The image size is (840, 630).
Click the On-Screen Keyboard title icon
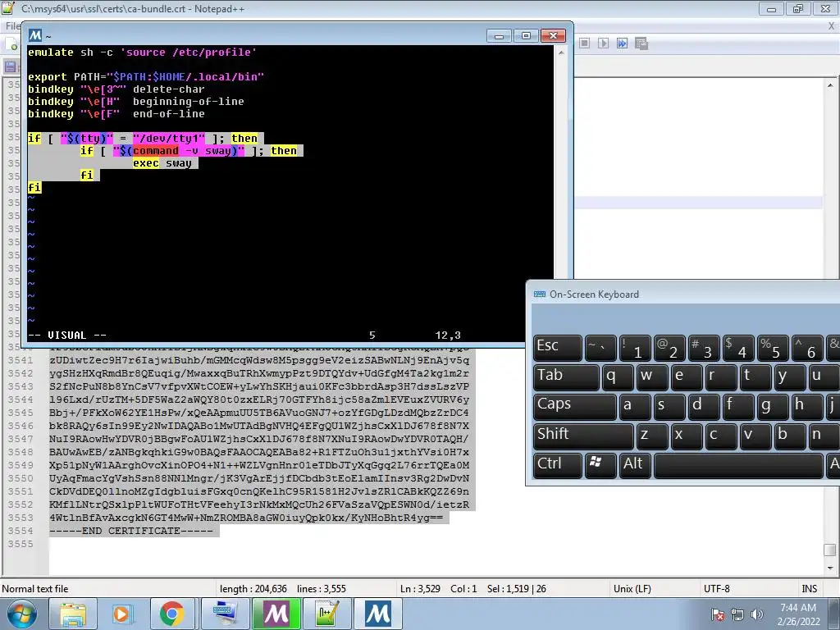coord(540,294)
